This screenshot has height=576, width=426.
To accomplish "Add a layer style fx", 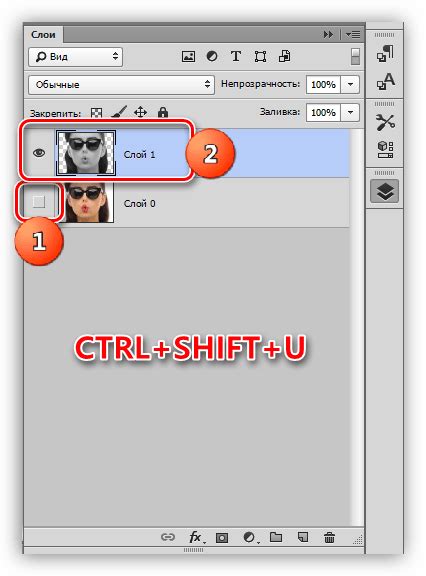I will click(x=196, y=537).
